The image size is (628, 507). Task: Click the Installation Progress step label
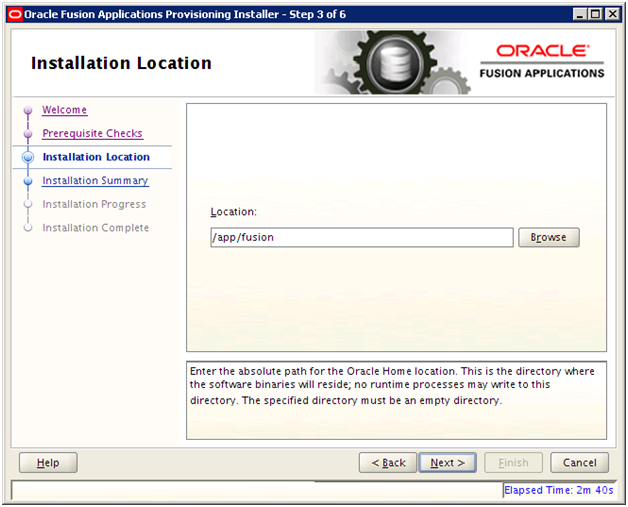click(x=94, y=204)
